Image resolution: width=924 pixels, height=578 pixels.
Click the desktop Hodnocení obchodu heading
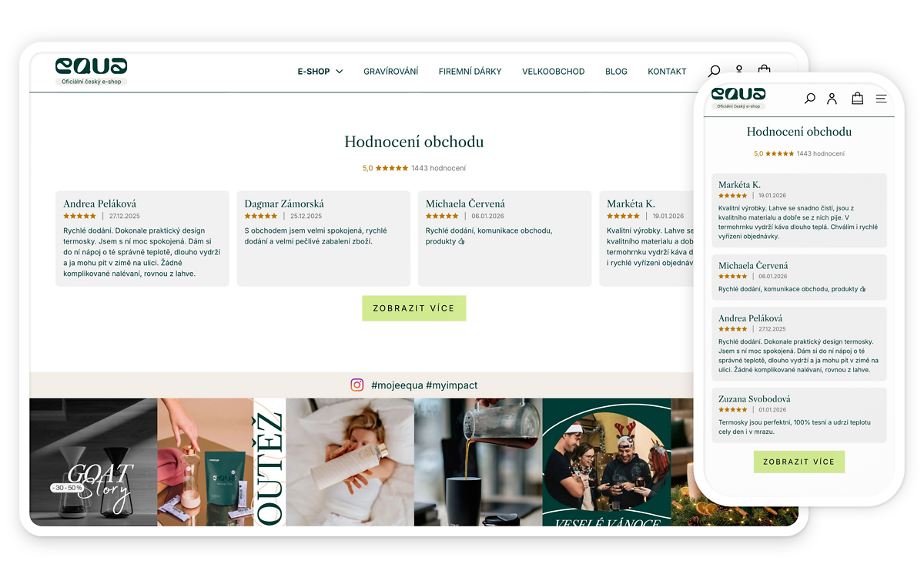pos(414,142)
